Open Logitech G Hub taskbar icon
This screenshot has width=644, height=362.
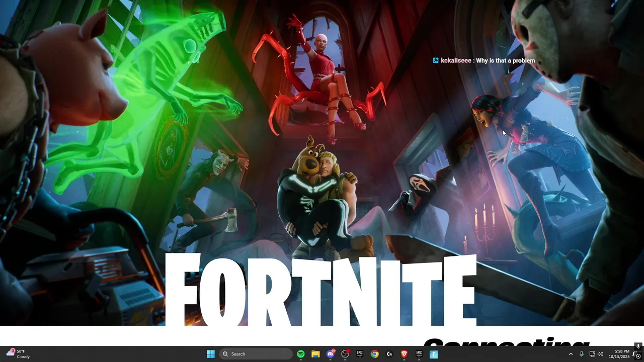click(x=389, y=354)
